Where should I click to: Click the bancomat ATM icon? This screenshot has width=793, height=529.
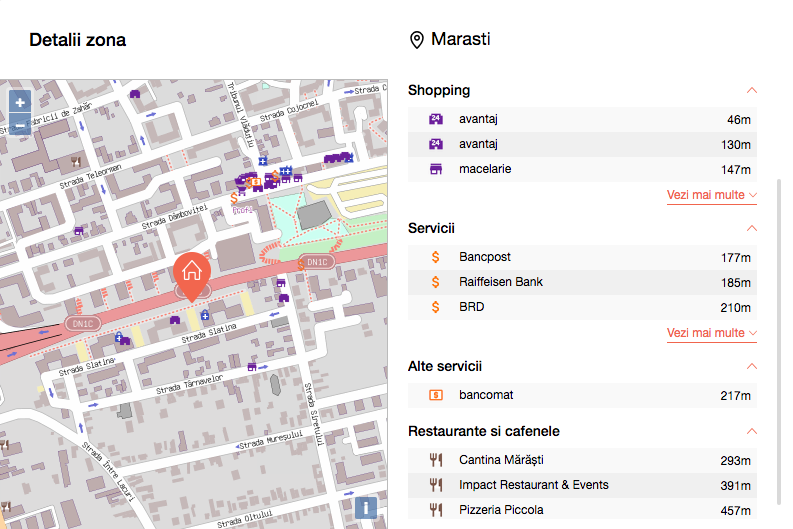(435, 396)
